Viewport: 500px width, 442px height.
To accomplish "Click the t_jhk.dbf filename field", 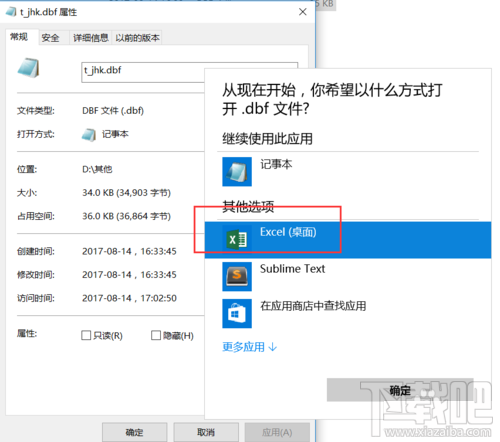I will pos(143,72).
